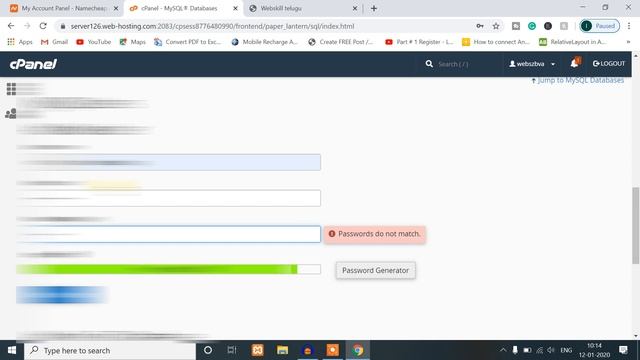Open the Mobile Recharge bookmark
This screenshot has height=360, width=640.
click(264, 42)
